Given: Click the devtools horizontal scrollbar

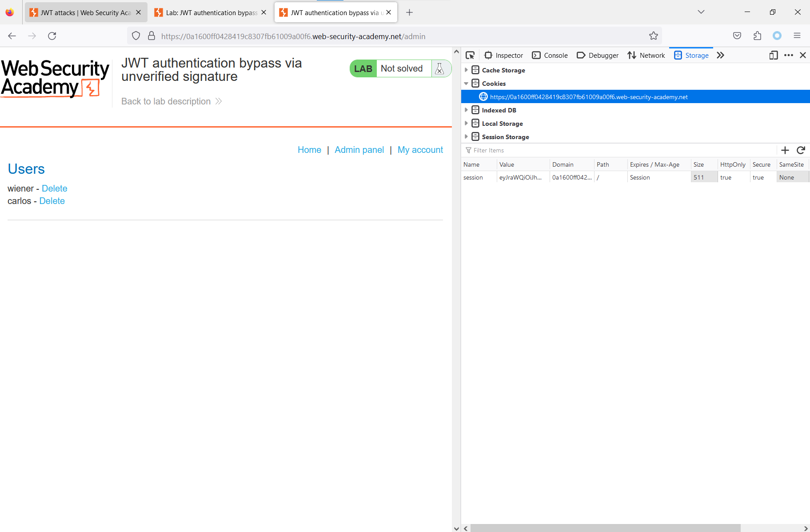Looking at the screenshot, I should pyautogui.click(x=605, y=528).
